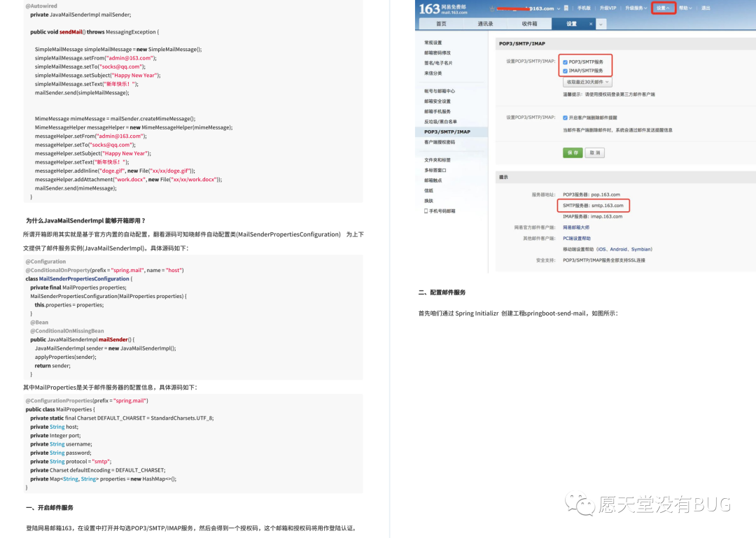Open 邮箱安全设置 in the sidebar
The width and height of the screenshot is (756, 538).
click(437, 101)
